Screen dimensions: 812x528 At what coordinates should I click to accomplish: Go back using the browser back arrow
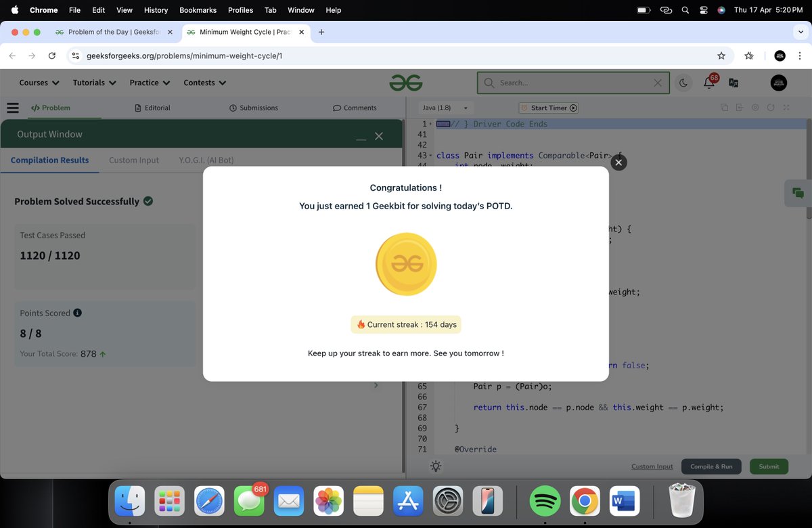pyautogui.click(x=12, y=56)
